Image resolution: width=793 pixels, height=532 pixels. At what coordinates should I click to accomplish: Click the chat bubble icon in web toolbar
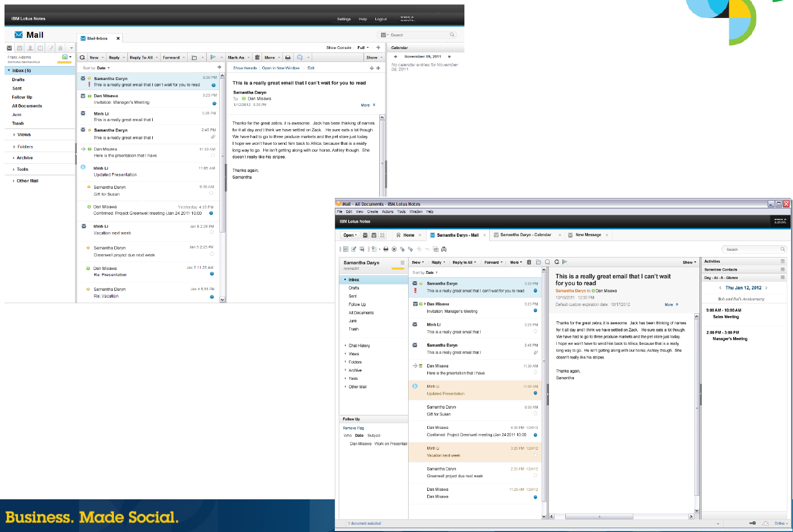click(x=300, y=57)
